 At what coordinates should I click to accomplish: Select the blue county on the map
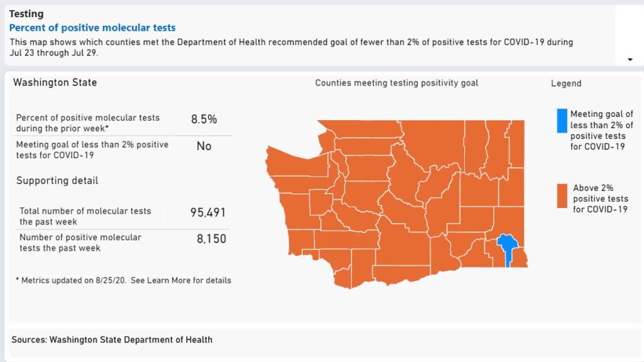click(x=508, y=248)
